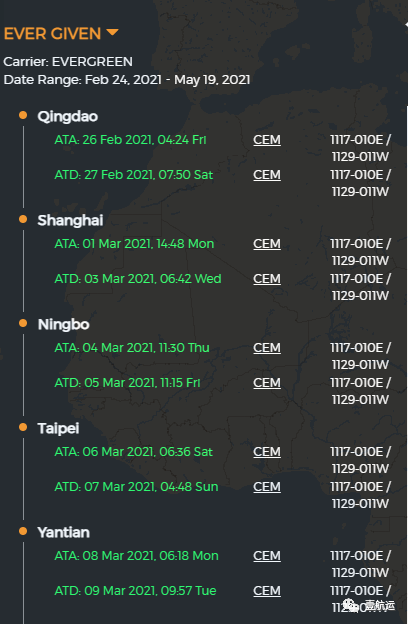Select the Taipei port timeline marker

(23, 427)
